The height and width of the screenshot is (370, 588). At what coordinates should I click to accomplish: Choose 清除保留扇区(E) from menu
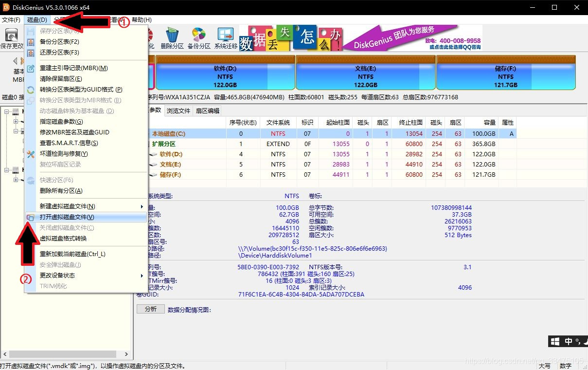(86, 79)
